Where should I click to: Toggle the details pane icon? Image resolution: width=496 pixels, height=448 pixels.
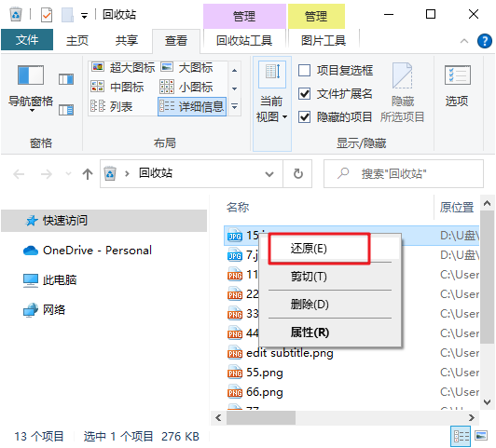(66, 110)
